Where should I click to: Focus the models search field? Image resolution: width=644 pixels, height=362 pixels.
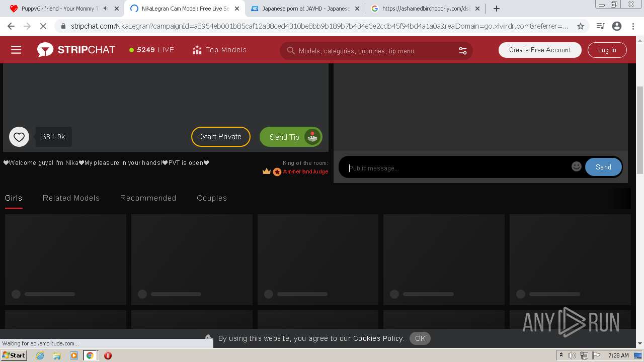coord(376,51)
